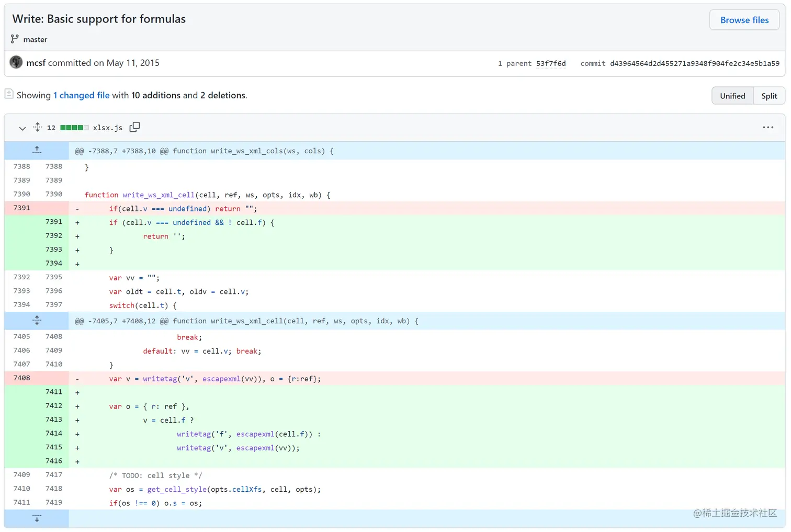Image resolution: width=791 pixels, height=532 pixels.
Task: Click mcsf's profile avatar
Action: click(16, 62)
